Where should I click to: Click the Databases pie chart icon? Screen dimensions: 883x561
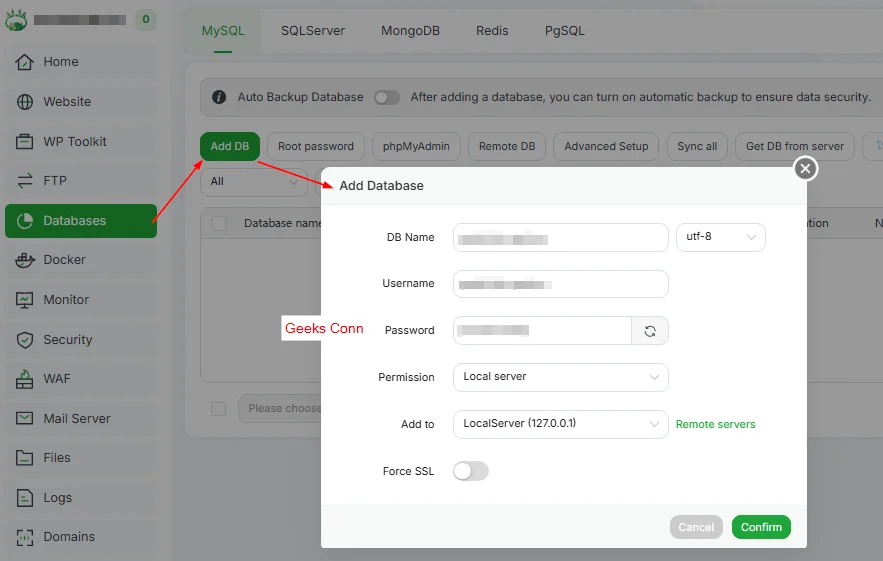pos(25,221)
